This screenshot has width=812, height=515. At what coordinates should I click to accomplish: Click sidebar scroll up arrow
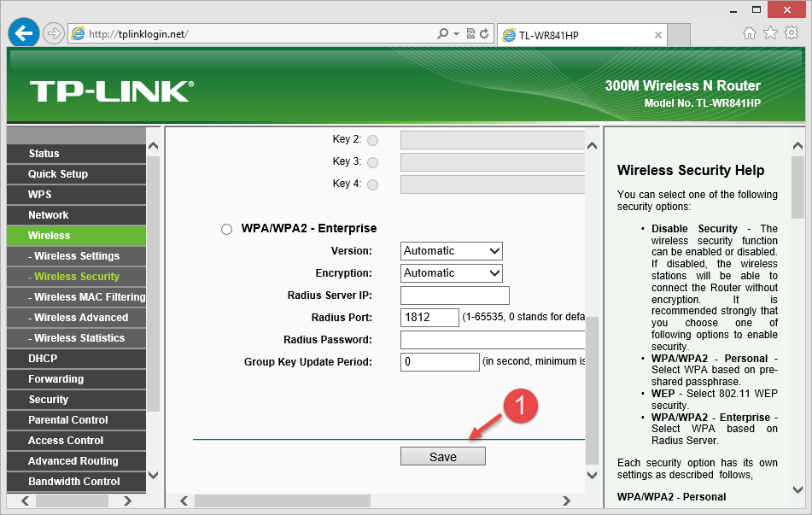[154, 146]
